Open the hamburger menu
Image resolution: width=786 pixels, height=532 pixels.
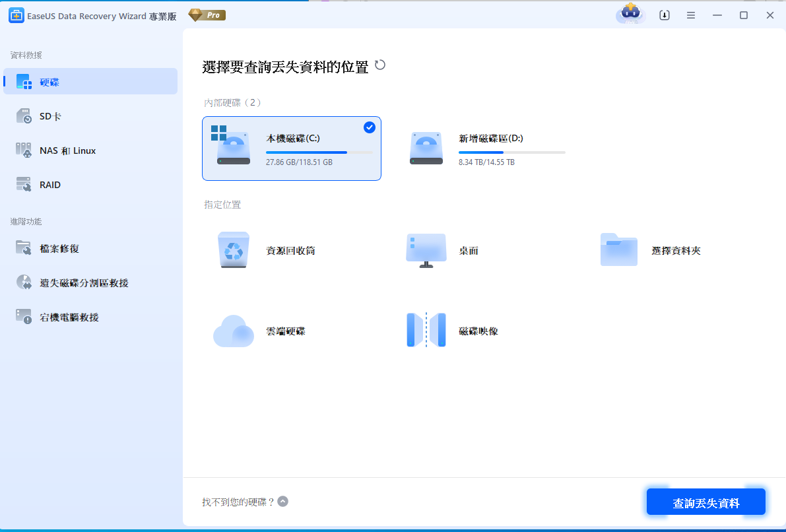(x=691, y=15)
